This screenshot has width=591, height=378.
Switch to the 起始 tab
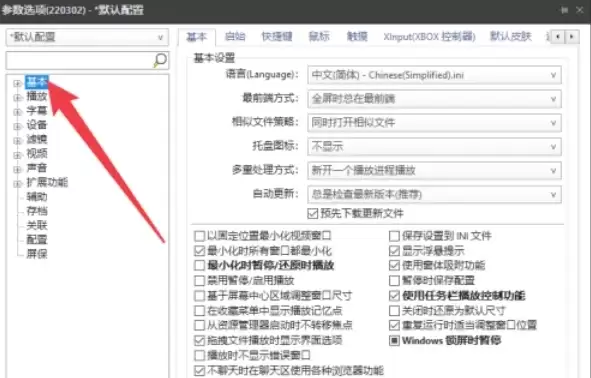point(235,37)
